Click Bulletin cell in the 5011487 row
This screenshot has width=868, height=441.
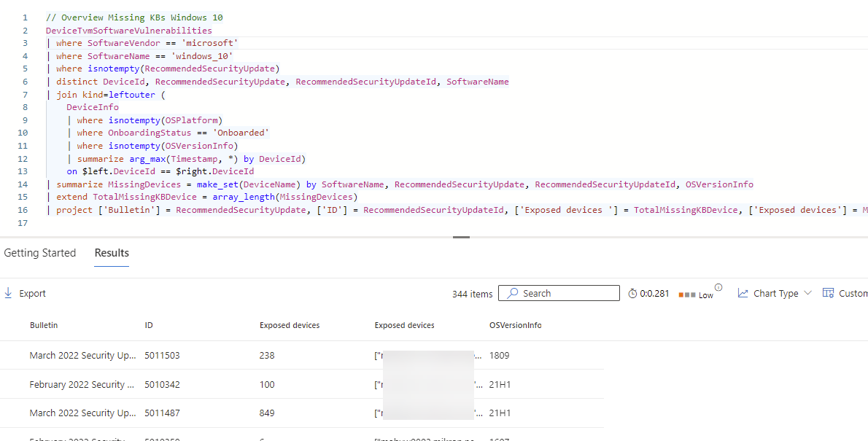tap(83, 413)
